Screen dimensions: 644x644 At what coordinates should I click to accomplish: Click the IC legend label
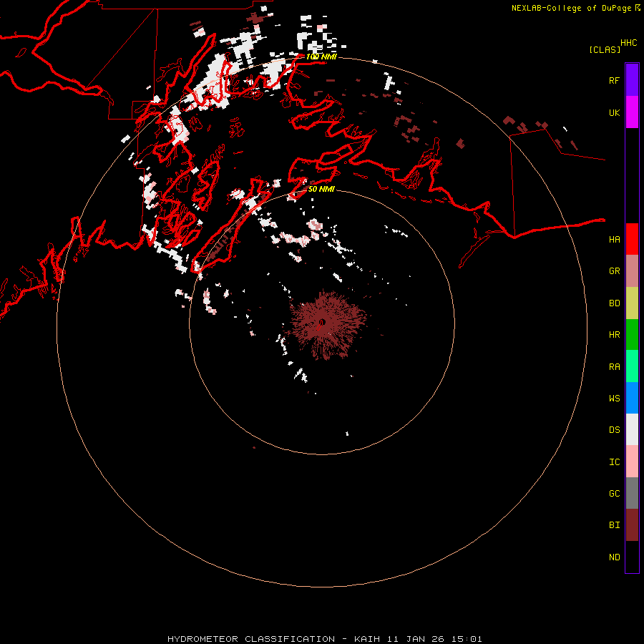tap(614, 462)
